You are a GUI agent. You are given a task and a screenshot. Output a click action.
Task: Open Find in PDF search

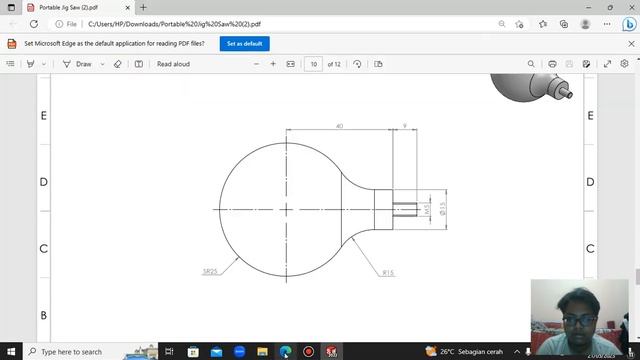531,64
